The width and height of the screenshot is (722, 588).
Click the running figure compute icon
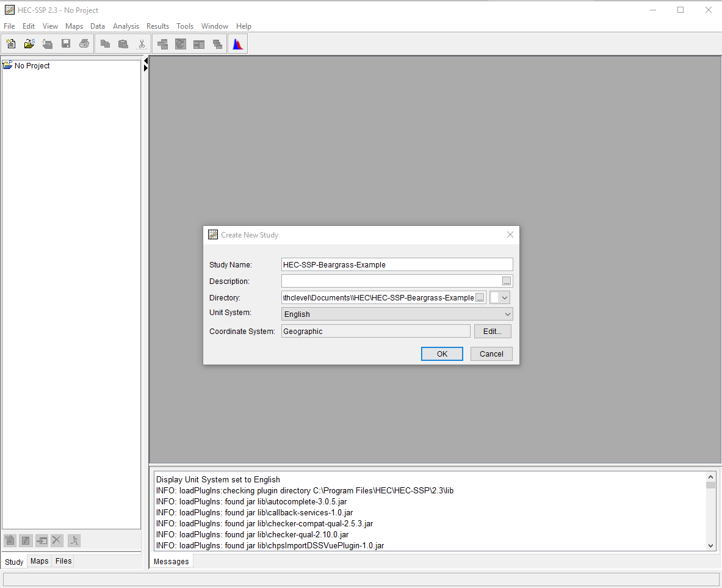[x=74, y=540]
